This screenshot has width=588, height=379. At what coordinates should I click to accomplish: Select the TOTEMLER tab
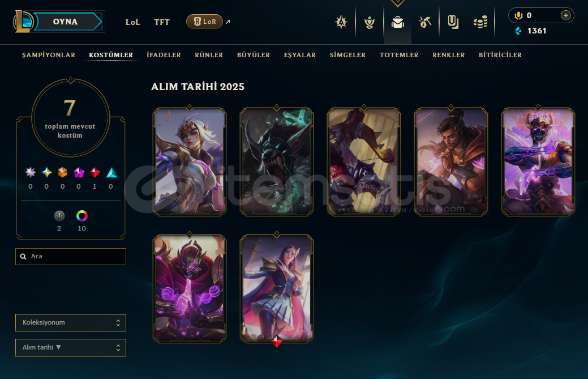(x=399, y=55)
